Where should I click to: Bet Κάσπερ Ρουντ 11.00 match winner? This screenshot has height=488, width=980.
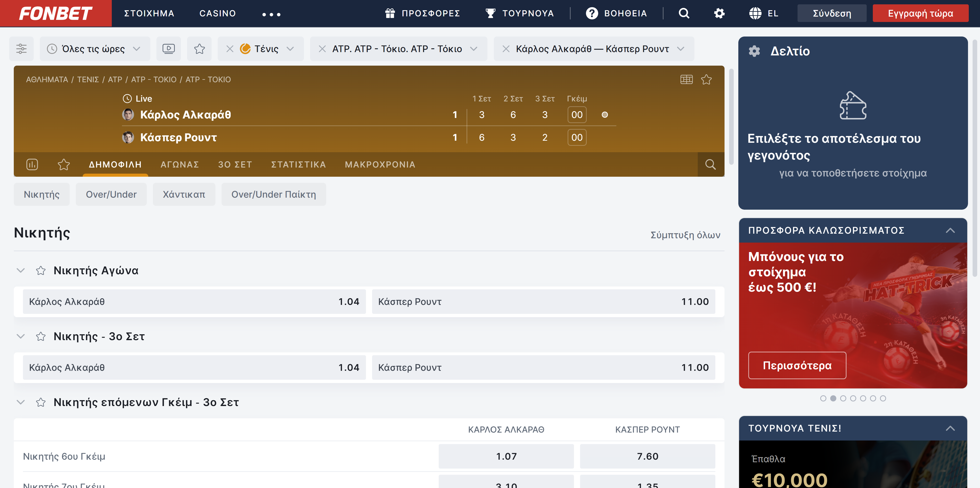[x=544, y=302]
